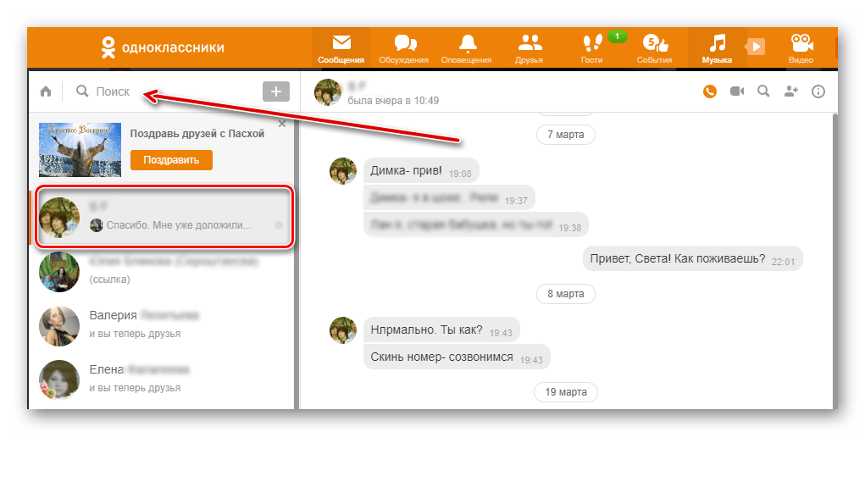Select the message 'Привет, Света! Как поживаешь?'

click(692, 258)
